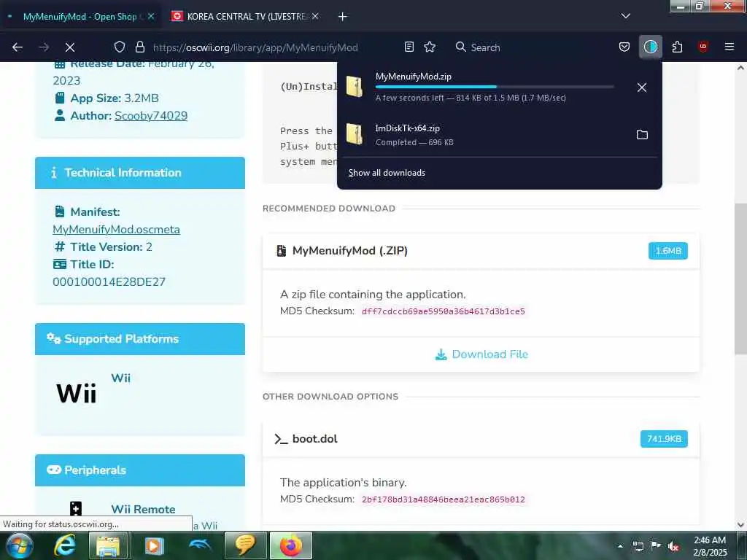Close the Korea Central TV tab

click(315, 16)
